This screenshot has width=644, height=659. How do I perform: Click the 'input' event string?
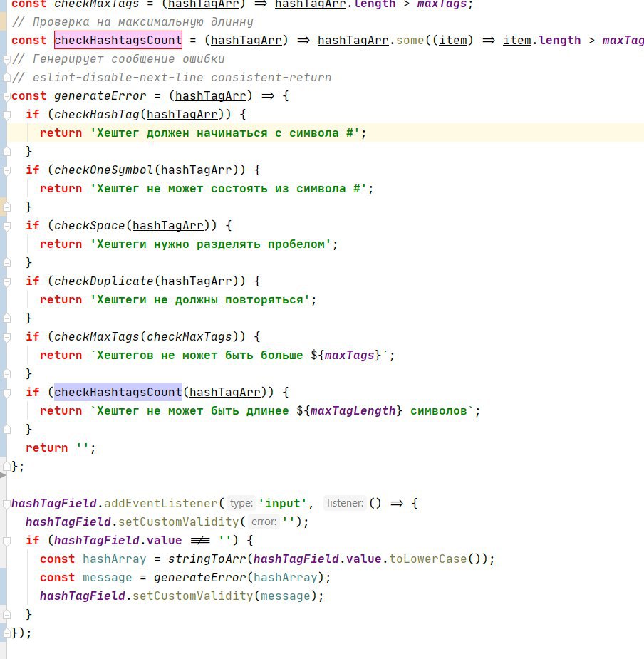[284, 504]
